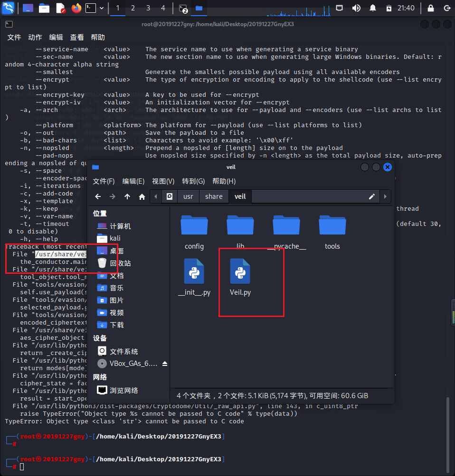
Task: Open notifications bell icon
Action: coord(373,8)
